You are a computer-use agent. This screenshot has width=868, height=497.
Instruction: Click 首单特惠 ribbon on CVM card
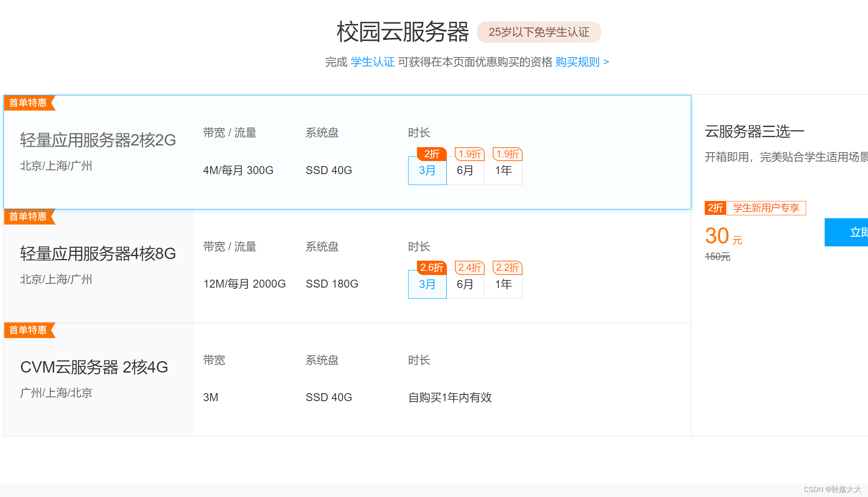coord(28,330)
